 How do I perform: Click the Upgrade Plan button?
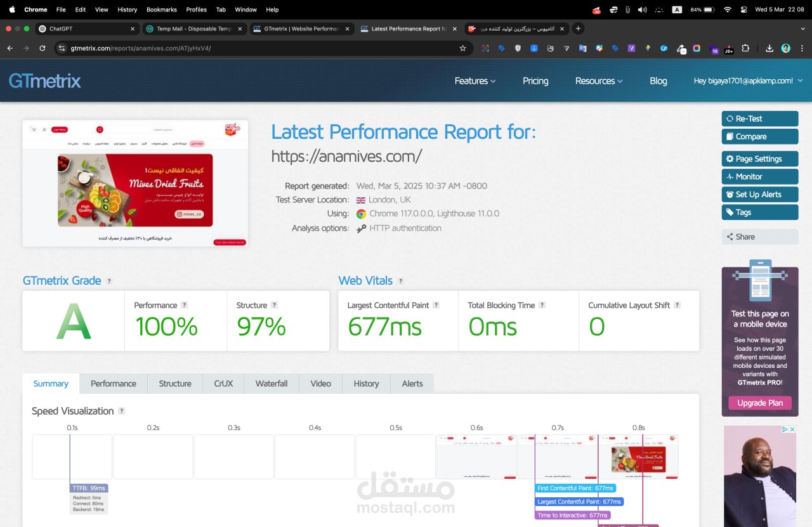760,403
